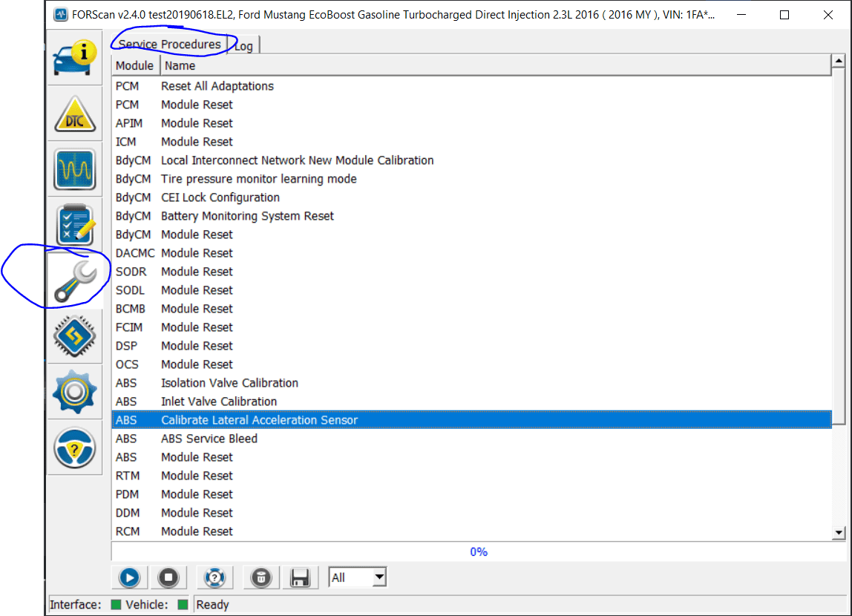Select the BdyCM Module Reset row

pos(472,235)
